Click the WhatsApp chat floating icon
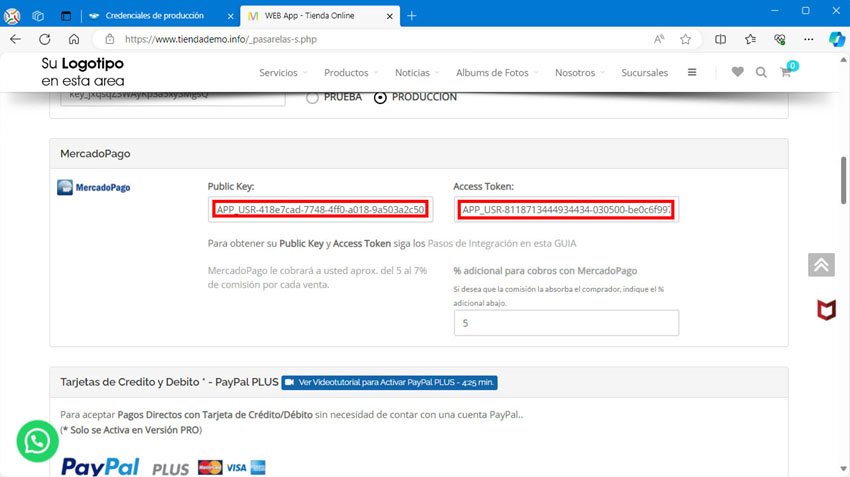 coord(38,441)
